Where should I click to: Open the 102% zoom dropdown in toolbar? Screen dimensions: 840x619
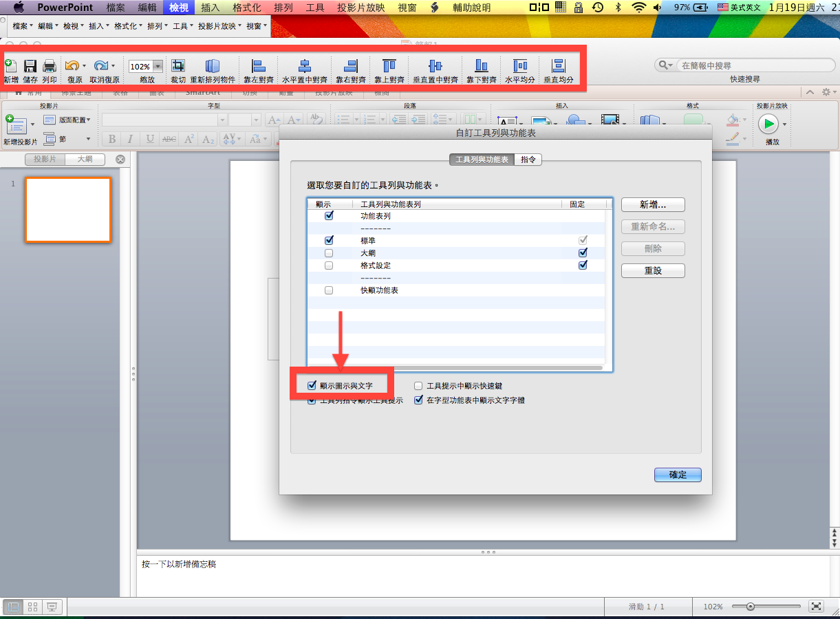coord(158,67)
